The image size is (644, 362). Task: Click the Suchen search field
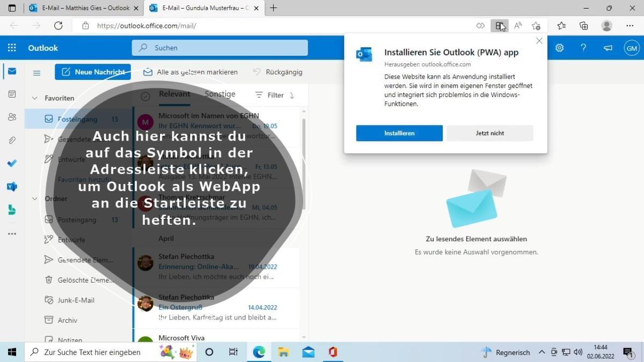[x=220, y=48]
